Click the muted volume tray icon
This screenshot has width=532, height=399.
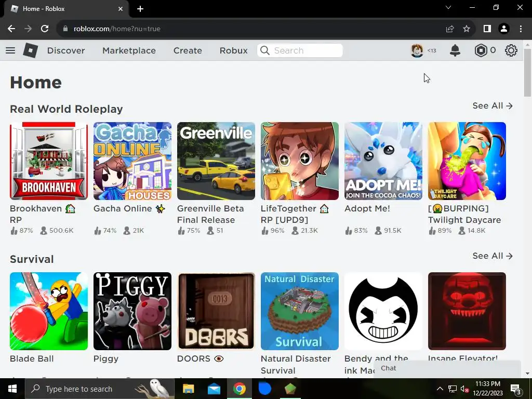(464, 389)
